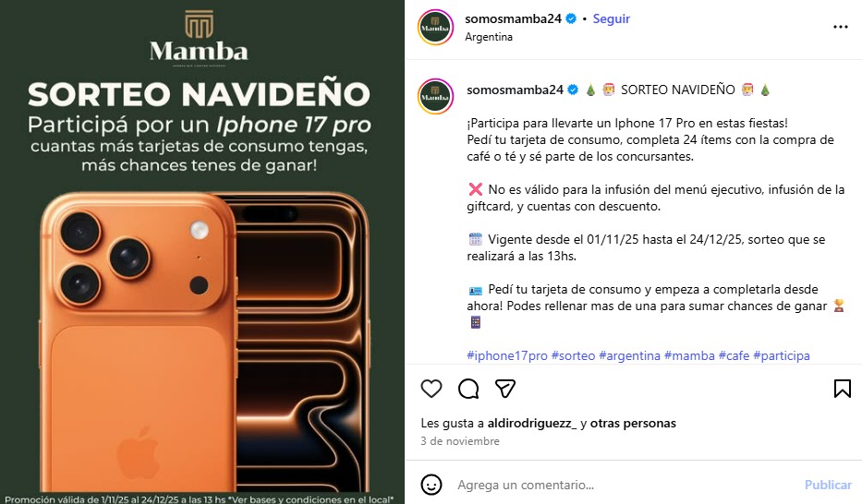
Task: Open comments via speech bubble icon
Action: (468, 389)
